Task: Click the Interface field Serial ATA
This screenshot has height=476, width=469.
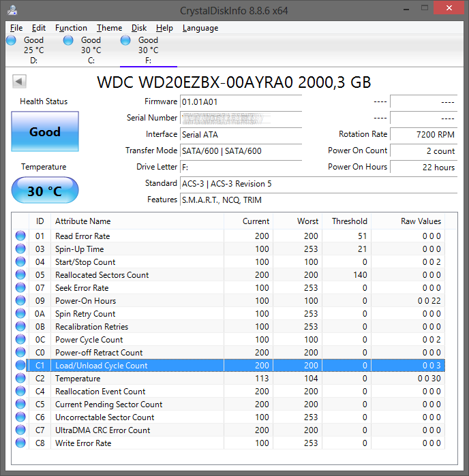Action: tap(241, 134)
